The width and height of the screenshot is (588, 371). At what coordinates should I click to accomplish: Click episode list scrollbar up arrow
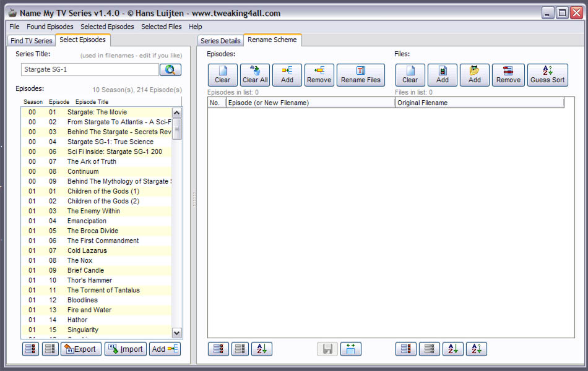pos(177,113)
